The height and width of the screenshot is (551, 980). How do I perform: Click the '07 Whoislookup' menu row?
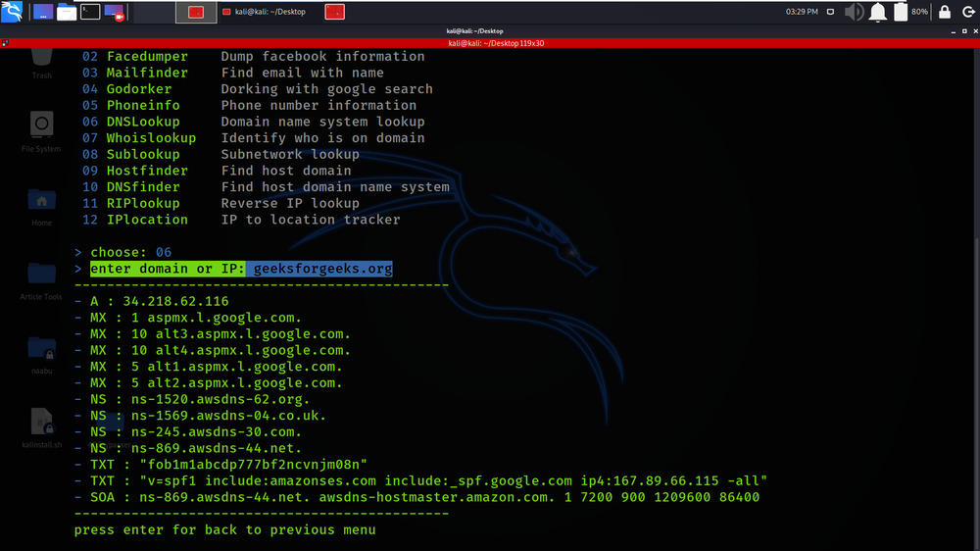coord(253,137)
